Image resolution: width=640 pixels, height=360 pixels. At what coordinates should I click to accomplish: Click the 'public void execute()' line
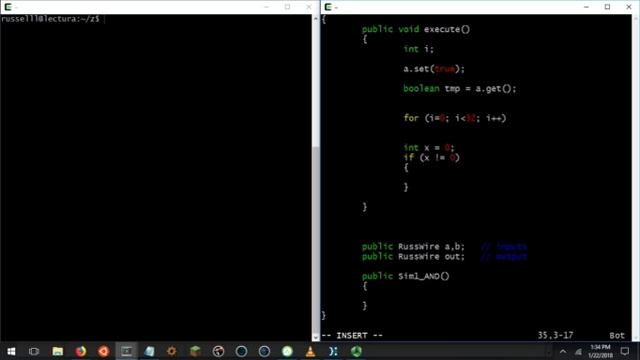[x=416, y=29]
